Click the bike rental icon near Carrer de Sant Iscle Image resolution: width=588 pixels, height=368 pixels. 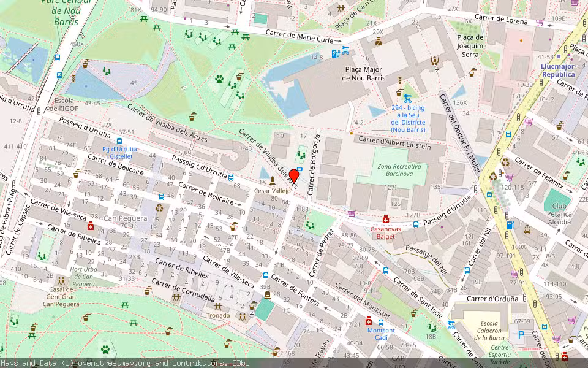point(451,324)
